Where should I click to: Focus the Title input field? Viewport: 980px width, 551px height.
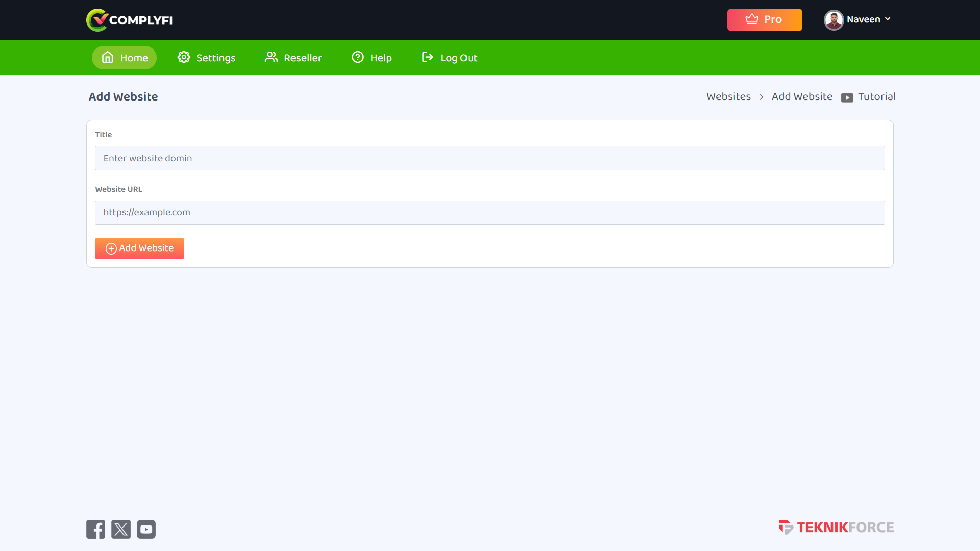489,158
